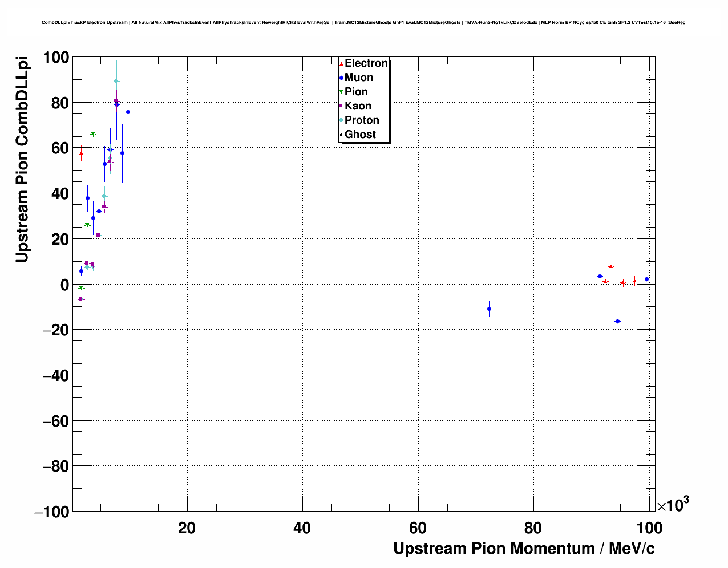Click the x-axis title Upstream Pion Momentum

524,549
